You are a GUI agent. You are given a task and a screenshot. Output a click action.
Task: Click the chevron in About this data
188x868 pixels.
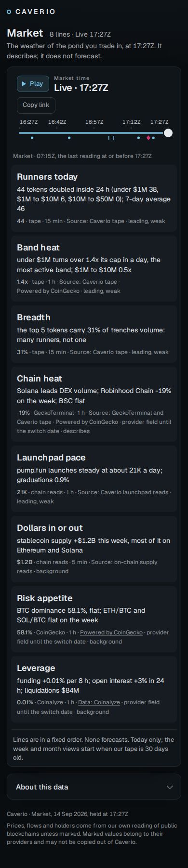(x=170, y=787)
